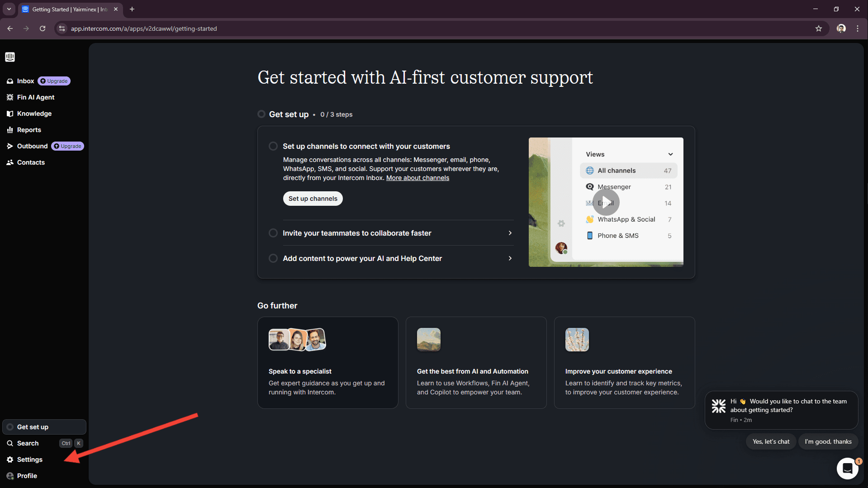Check the Invite your teammates step circle
Screen dimensions: 868x488
click(x=273, y=233)
